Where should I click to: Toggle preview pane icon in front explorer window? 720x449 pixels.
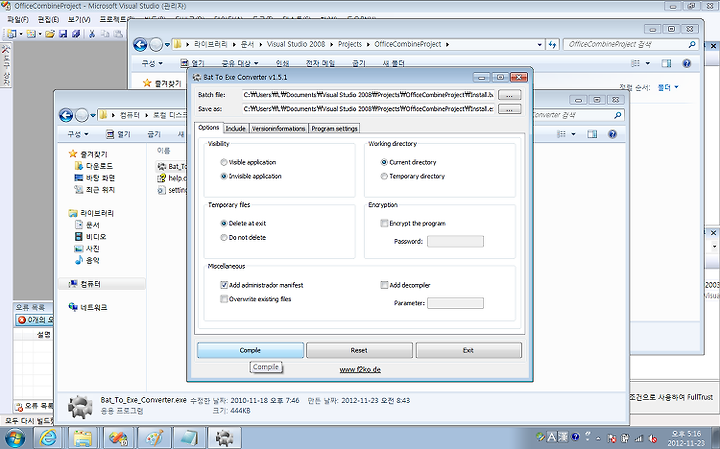pyautogui.click(x=592, y=134)
